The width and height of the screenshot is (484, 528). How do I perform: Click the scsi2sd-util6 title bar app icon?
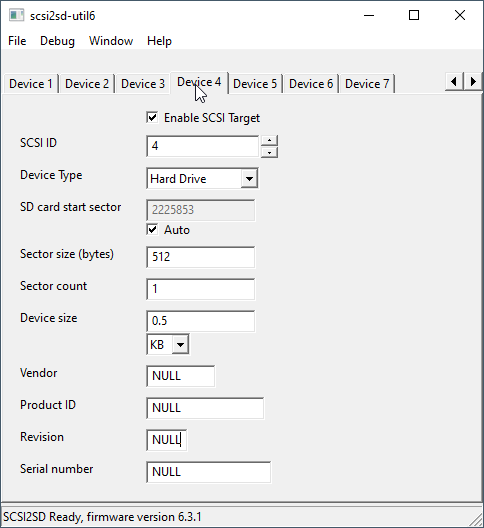[x=16, y=15]
